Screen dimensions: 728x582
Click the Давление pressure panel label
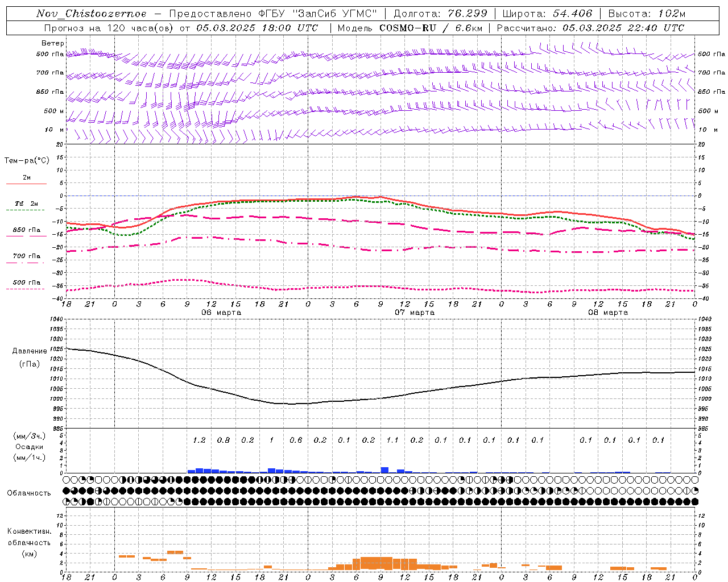point(30,351)
